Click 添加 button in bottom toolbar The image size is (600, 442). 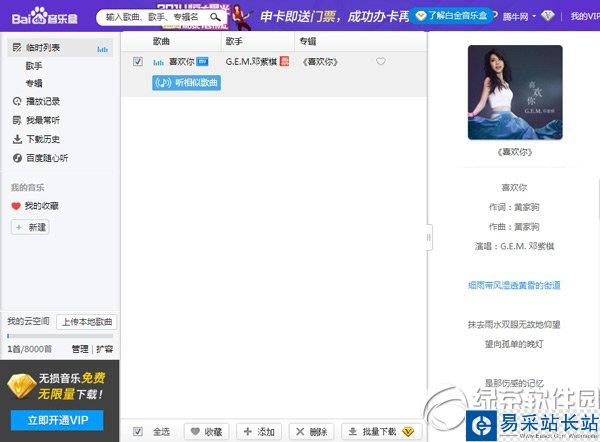click(x=259, y=432)
